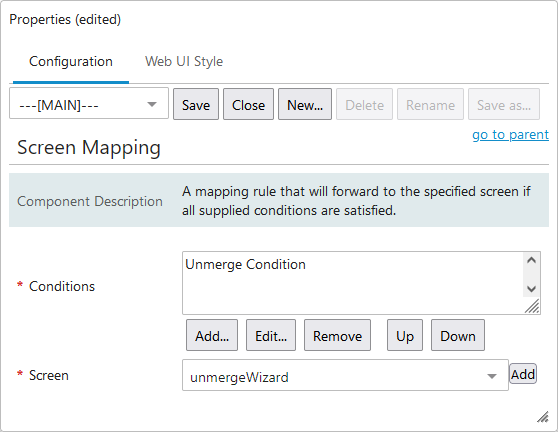The image size is (558, 432).
Task: Select the Configuration tab
Action: 71,62
